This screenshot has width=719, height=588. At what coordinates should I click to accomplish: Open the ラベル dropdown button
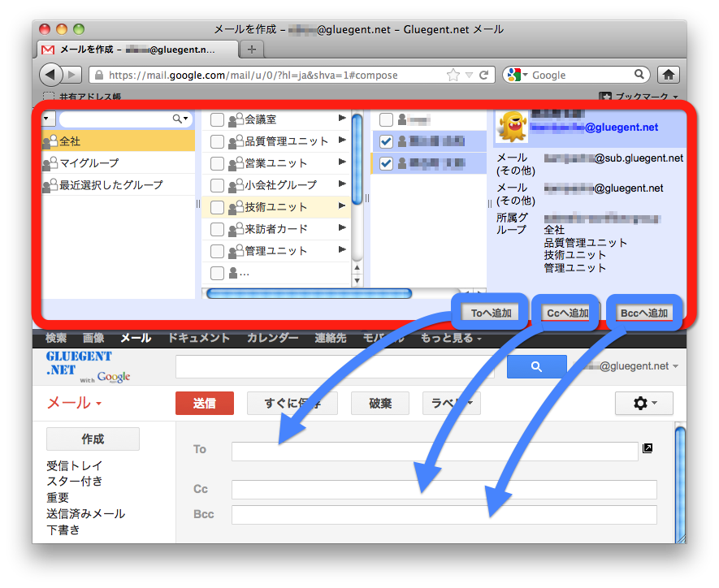[x=451, y=403]
